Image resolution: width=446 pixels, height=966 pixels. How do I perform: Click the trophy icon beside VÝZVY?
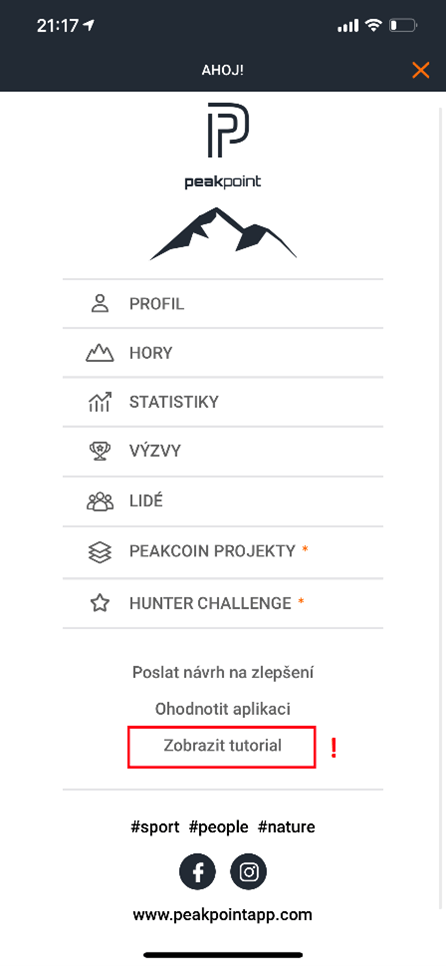click(100, 451)
